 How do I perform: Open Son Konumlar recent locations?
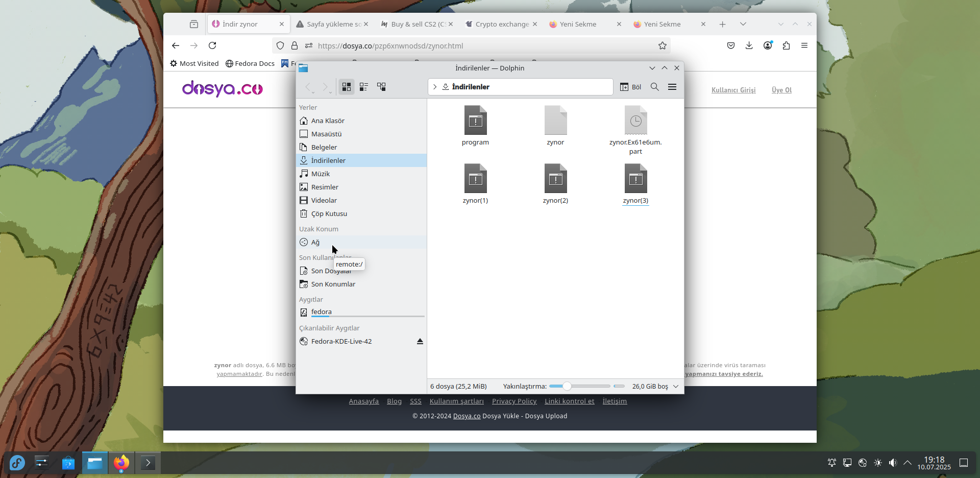[x=361, y=284]
